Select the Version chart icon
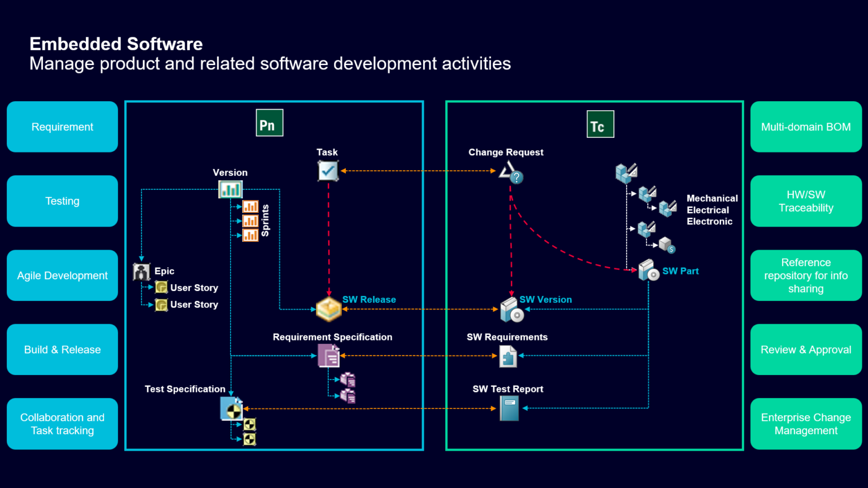This screenshot has height=488, width=868. click(x=231, y=189)
